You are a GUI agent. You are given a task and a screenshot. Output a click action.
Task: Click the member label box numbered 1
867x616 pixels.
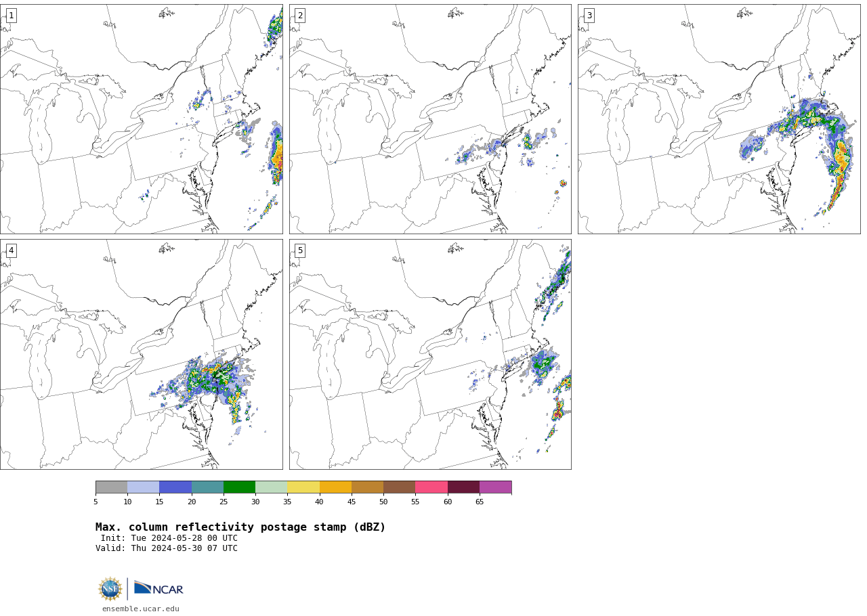click(x=11, y=16)
